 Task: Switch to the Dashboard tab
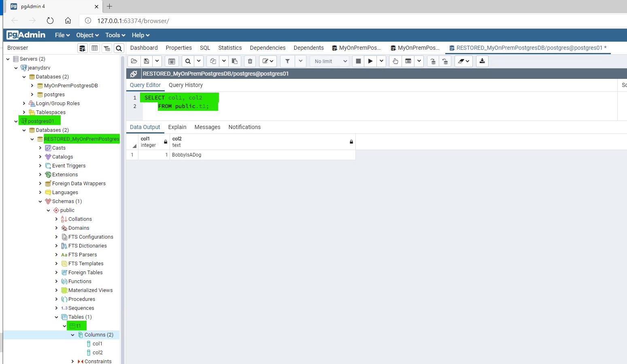coord(144,48)
